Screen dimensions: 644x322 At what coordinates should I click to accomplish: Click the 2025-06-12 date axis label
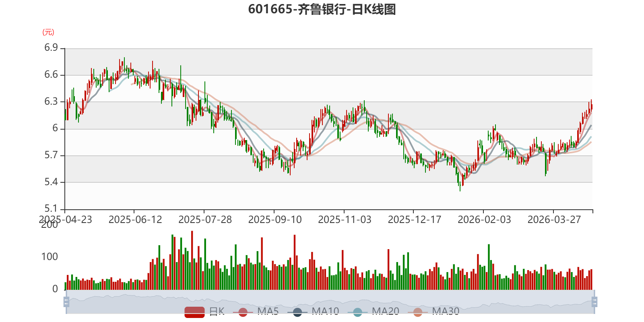click(x=135, y=220)
